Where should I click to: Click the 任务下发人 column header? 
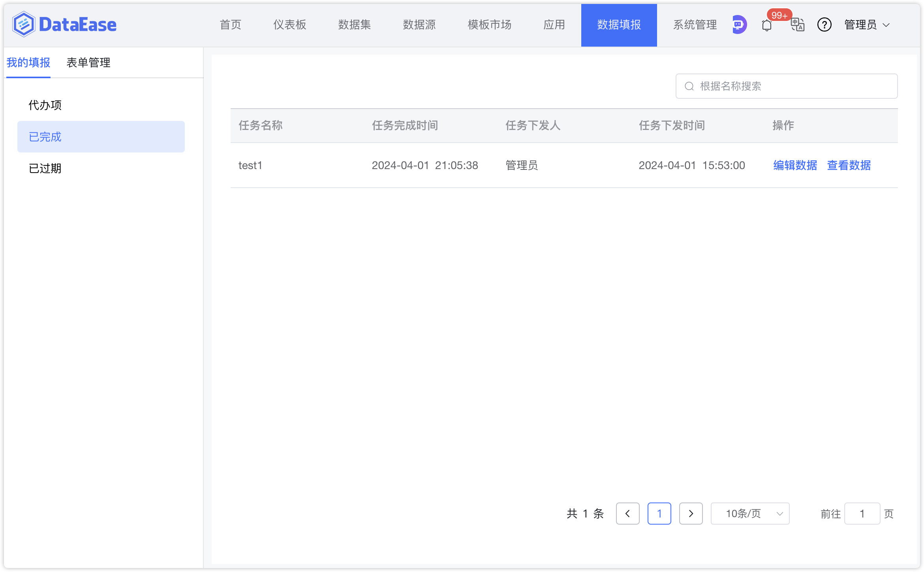(533, 126)
